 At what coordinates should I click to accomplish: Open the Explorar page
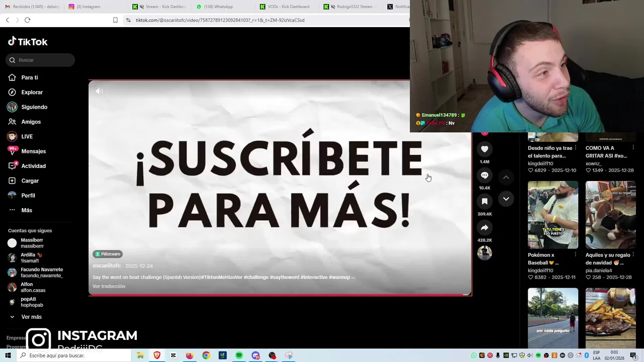coord(25,92)
